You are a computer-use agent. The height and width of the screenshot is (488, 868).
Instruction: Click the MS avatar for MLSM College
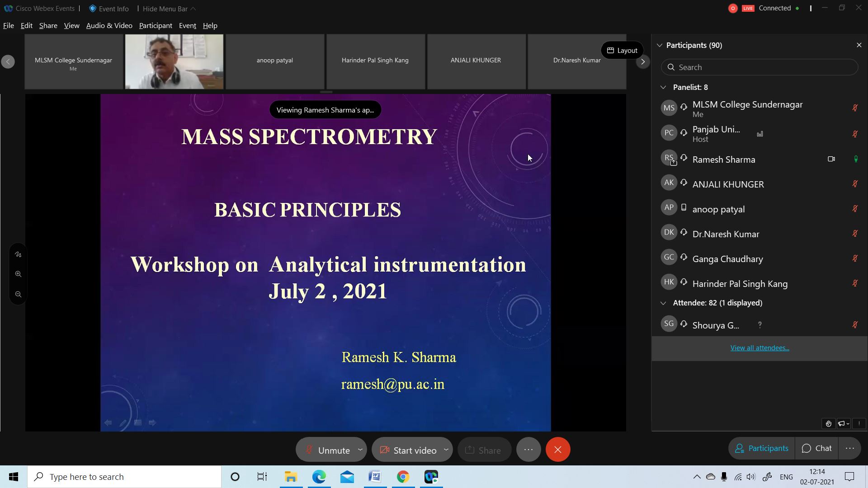coord(669,108)
